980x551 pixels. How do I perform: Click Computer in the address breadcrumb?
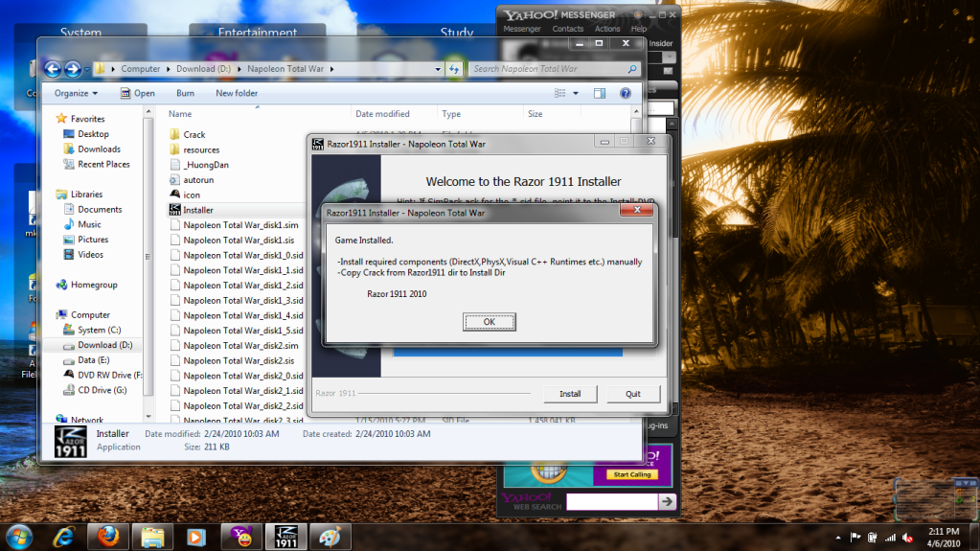coord(140,69)
